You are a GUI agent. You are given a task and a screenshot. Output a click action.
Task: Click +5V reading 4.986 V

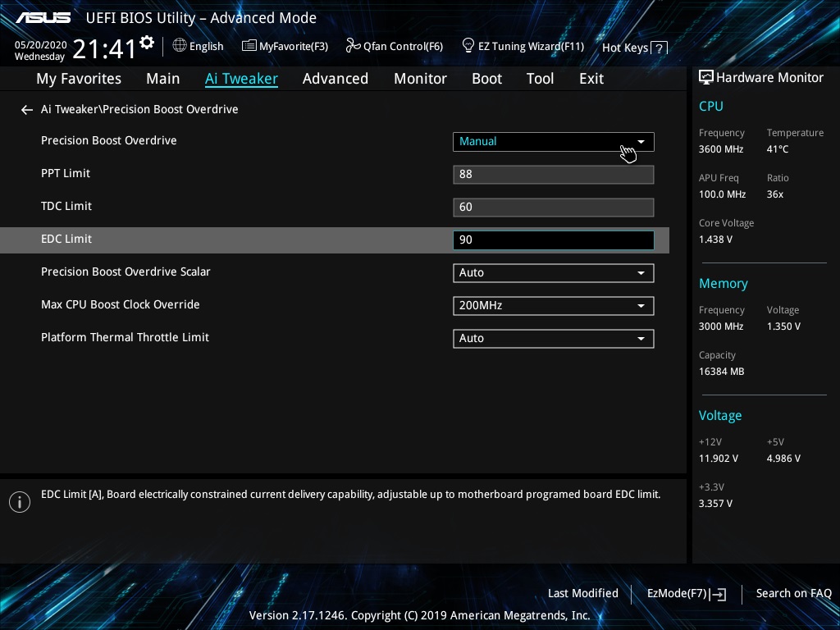pos(783,459)
